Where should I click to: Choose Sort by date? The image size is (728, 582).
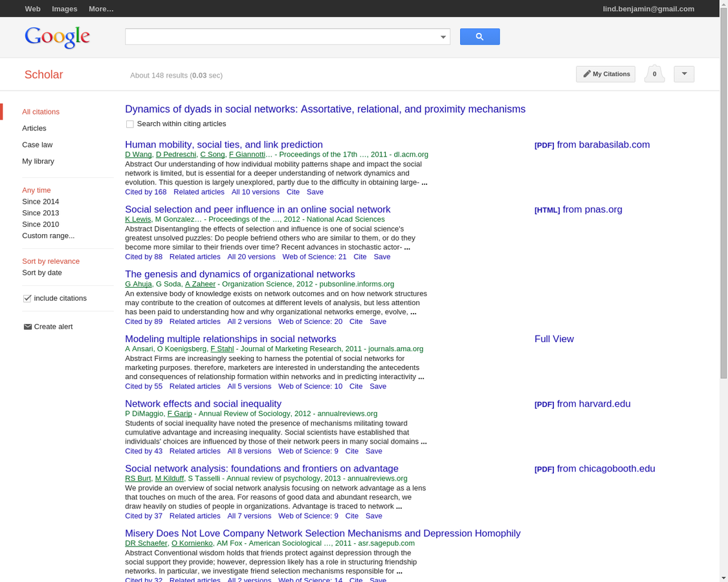pos(42,273)
